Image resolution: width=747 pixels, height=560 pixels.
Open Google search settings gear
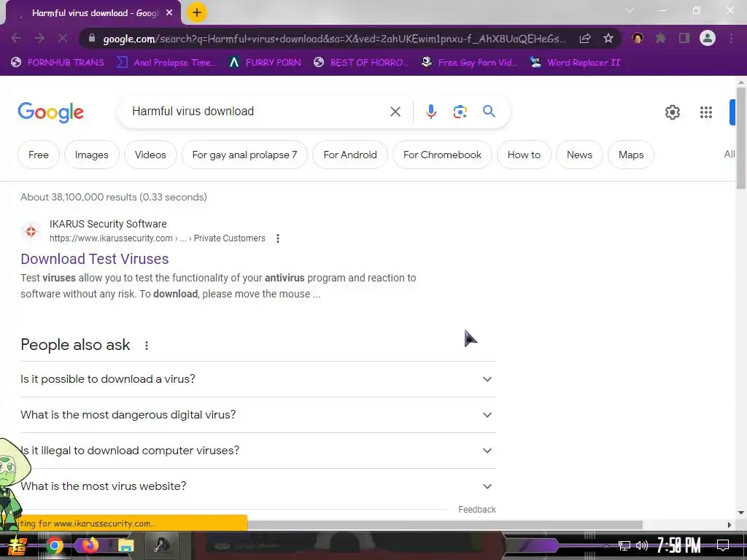point(672,112)
